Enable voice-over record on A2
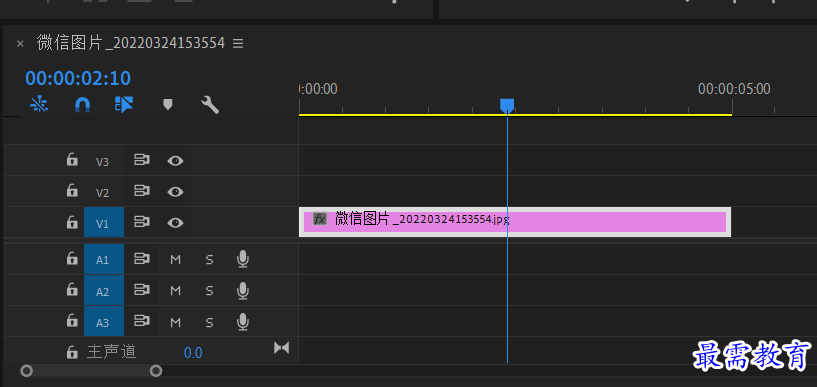This screenshot has width=817, height=387. pyautogui.click(x=242, y=290)
